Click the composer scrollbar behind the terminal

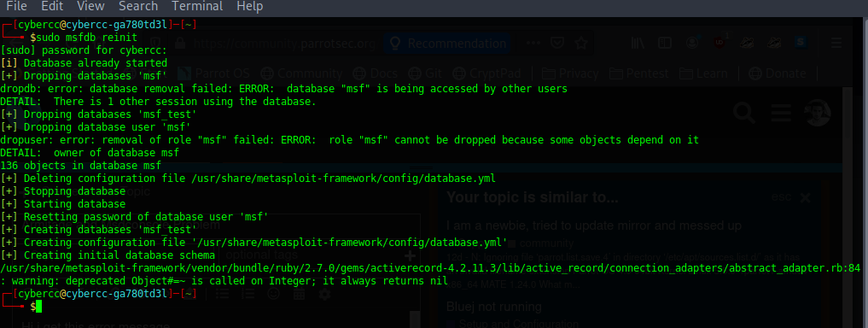[415, 319]
